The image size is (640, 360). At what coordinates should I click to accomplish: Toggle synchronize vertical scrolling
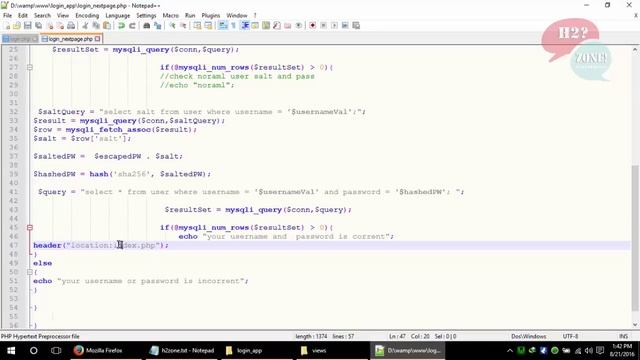point(198,26)
